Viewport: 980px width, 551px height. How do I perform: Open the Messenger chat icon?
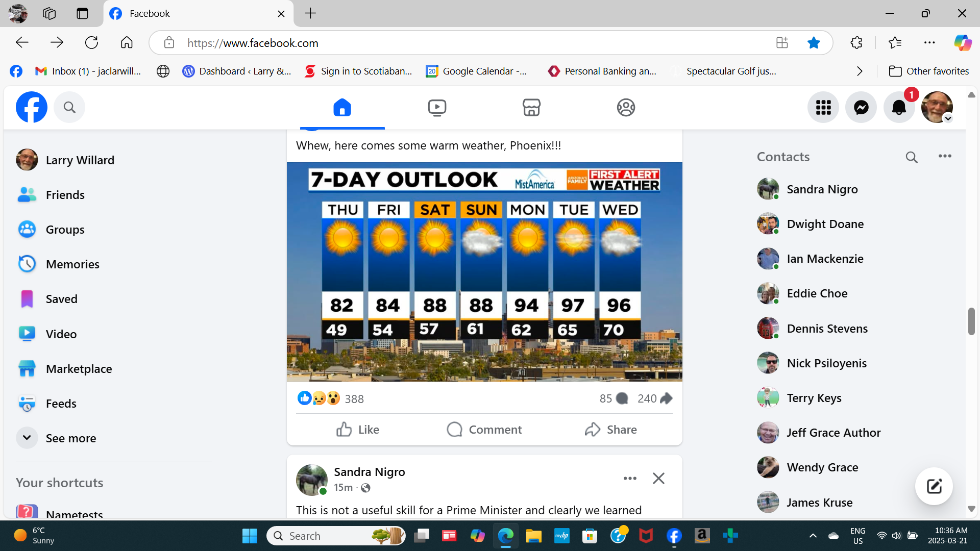click(861, 108)
